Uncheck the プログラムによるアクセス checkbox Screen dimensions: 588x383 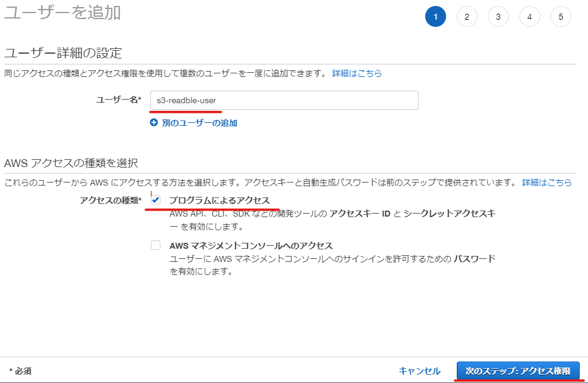(x=156, y=200)
